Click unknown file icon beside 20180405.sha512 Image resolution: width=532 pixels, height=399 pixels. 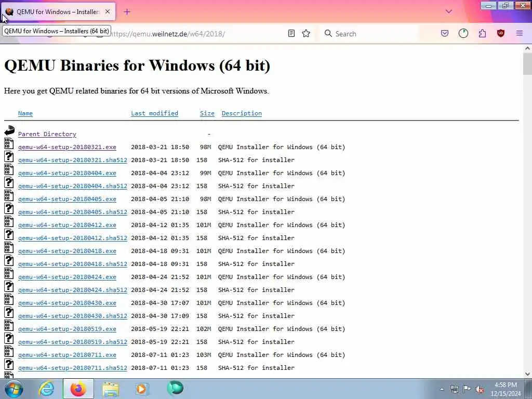(x=9, y=208)
